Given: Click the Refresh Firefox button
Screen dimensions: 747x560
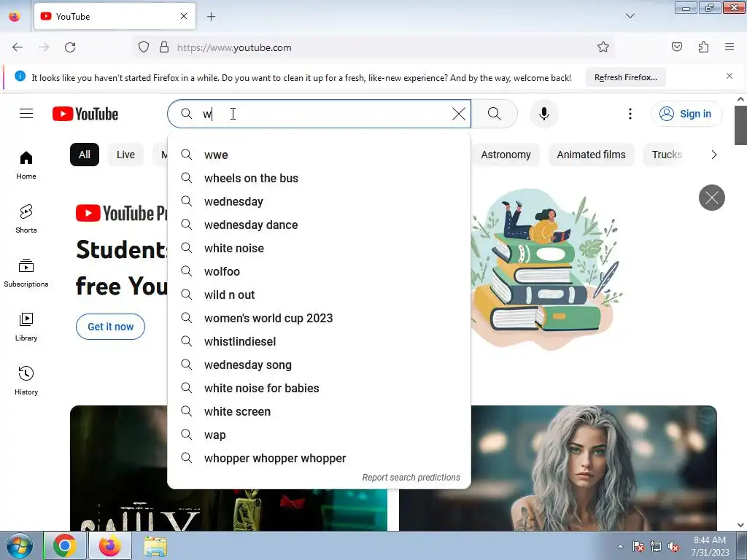Looking at the screenshot, I should point(625,77).
